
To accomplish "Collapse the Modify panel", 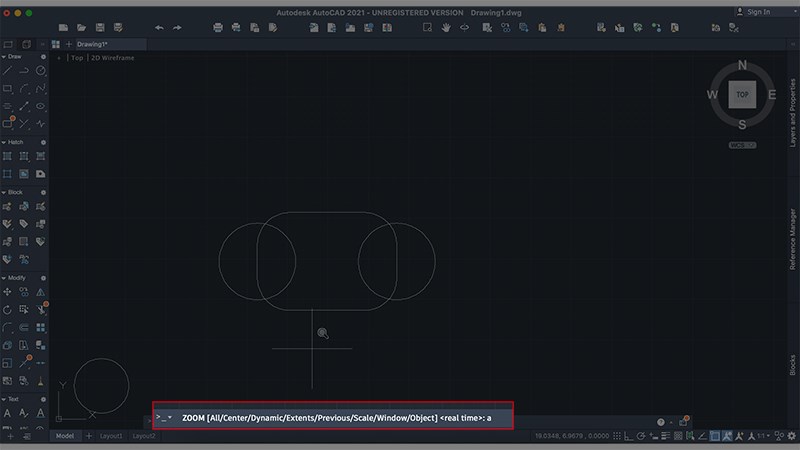I will click(4, 278).
